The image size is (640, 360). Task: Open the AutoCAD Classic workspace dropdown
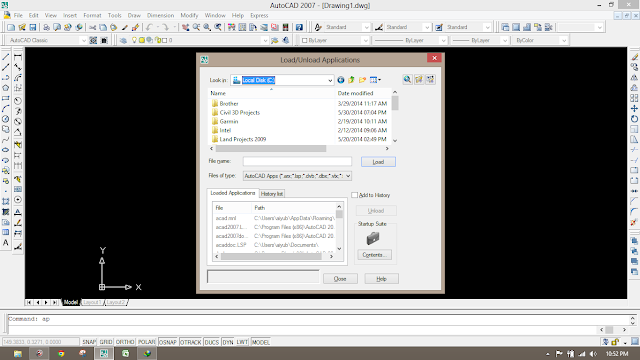coord(84,40)
